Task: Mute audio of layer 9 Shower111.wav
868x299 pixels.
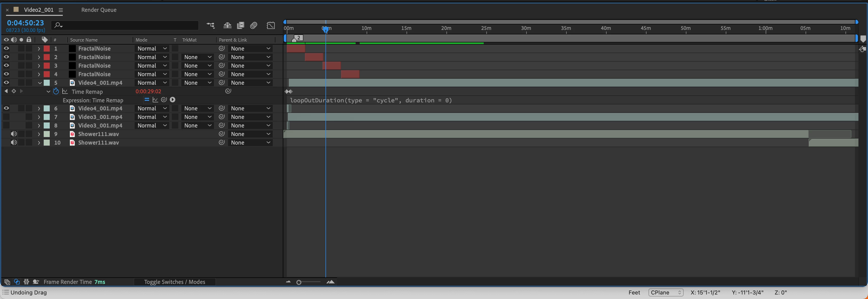Action: [14, 134]
